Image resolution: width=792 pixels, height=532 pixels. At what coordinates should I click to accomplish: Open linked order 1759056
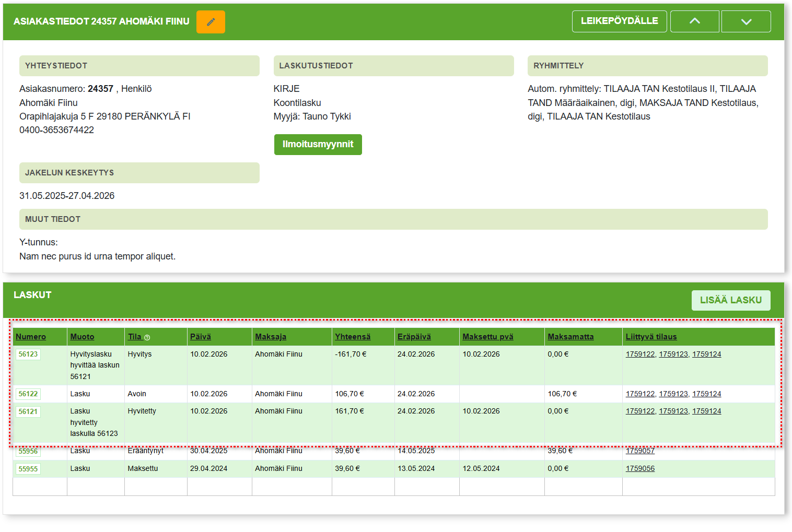pyautogui.click(x=640, y=469)
